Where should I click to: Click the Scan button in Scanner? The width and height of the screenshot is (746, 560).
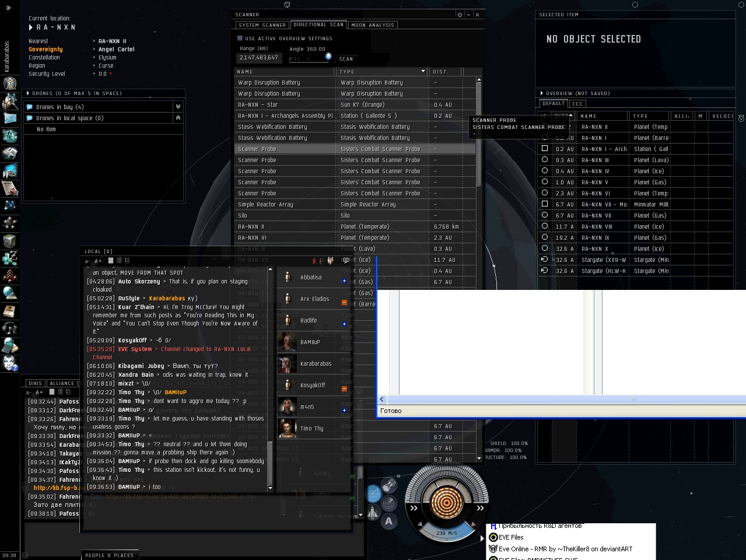pyautogui.click(x=346, y=59)
